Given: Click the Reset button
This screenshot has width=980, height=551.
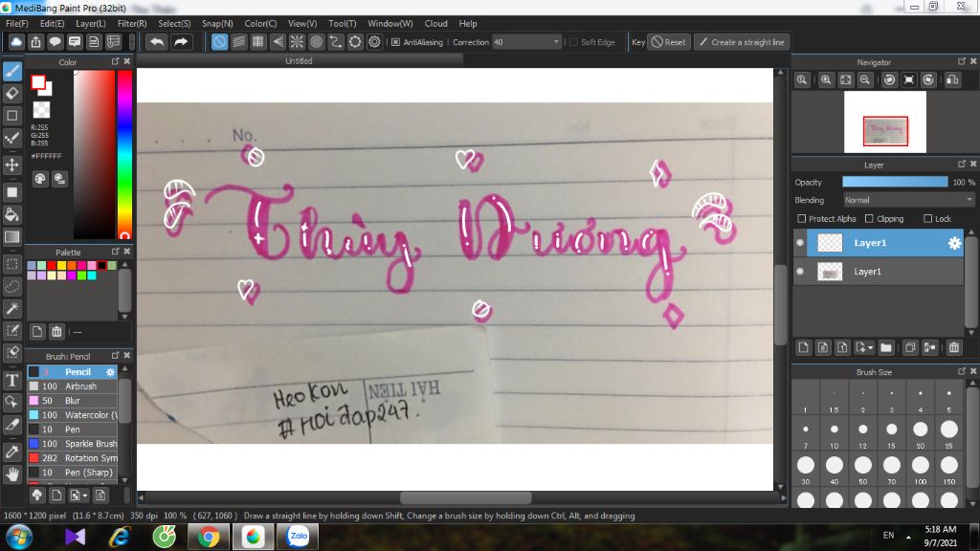Looking at the screenshot, I should [669, 42].
